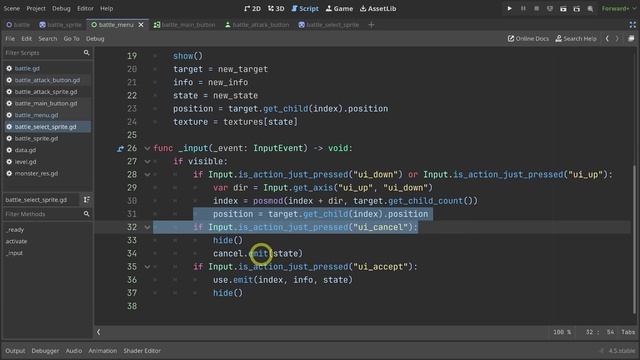Click the 100 % zoom indicator

click(x=562, y=332)
